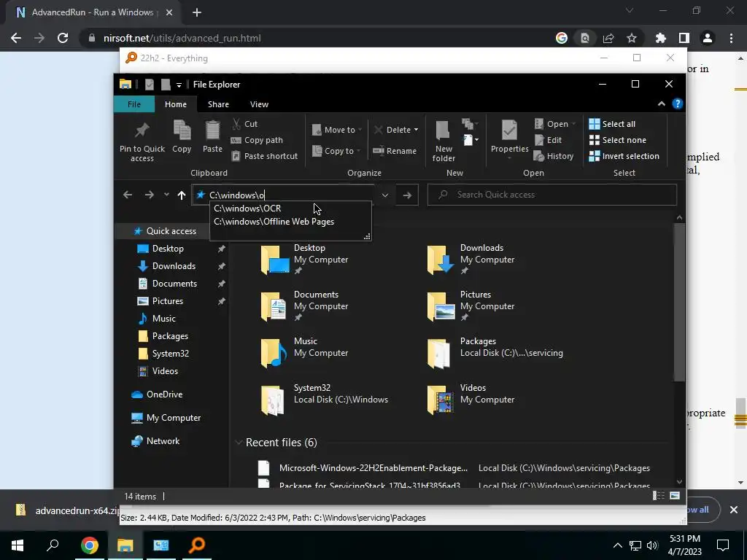Select C:\windows\Offline Web Pages suggestion
The height and width of the screenshot is (560, 747).
pyautogui.click(x=290, y=222)
